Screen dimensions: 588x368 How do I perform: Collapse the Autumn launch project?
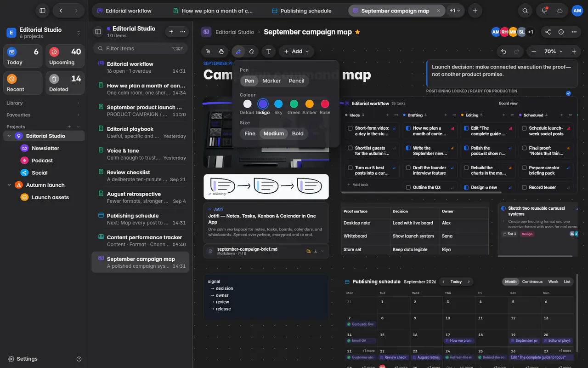click(x=9, y=185)
